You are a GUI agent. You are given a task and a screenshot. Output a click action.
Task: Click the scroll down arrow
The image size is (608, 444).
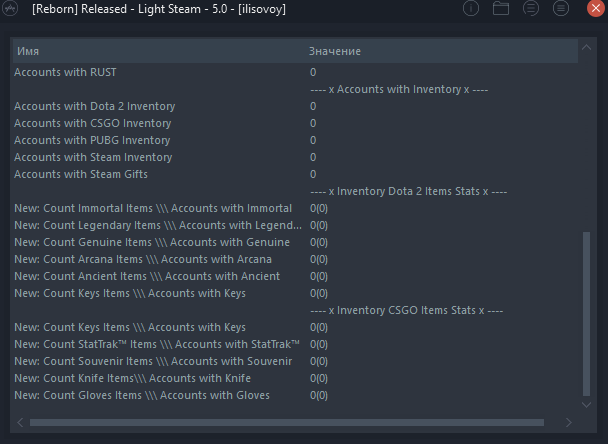[586, 404]
